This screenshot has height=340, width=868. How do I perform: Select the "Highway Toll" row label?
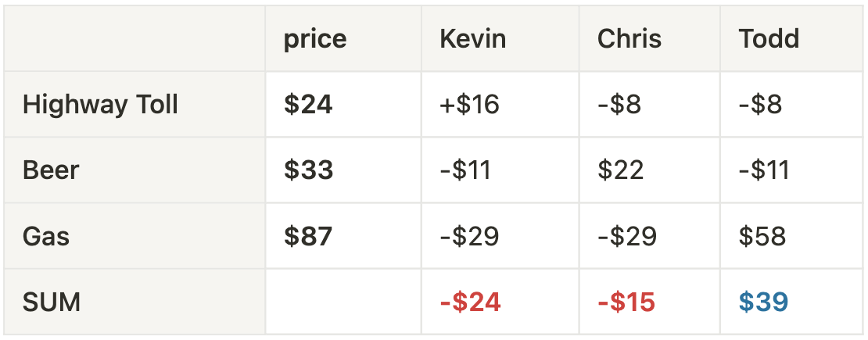(x=100, y=105)
